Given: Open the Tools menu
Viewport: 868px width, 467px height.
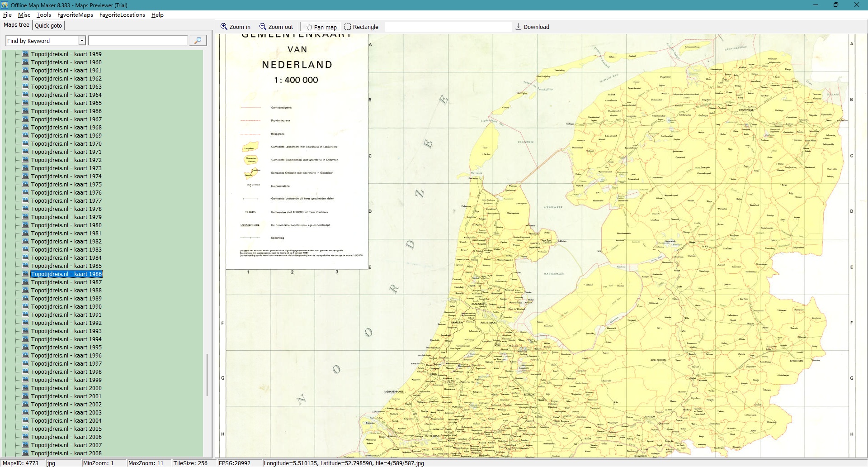Looking at the screenshot, I should [44, 15].
